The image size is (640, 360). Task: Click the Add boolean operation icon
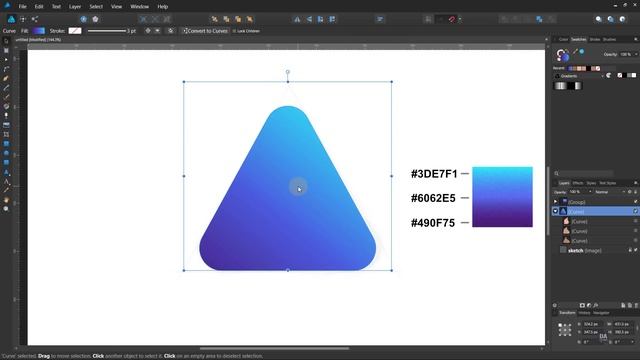click(504, 19)
